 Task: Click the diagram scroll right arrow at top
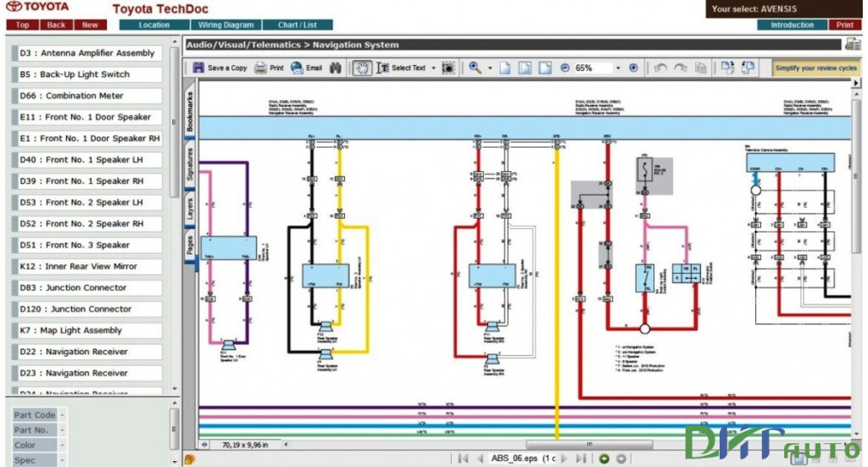pyautogui.click(x=856, y=83)
